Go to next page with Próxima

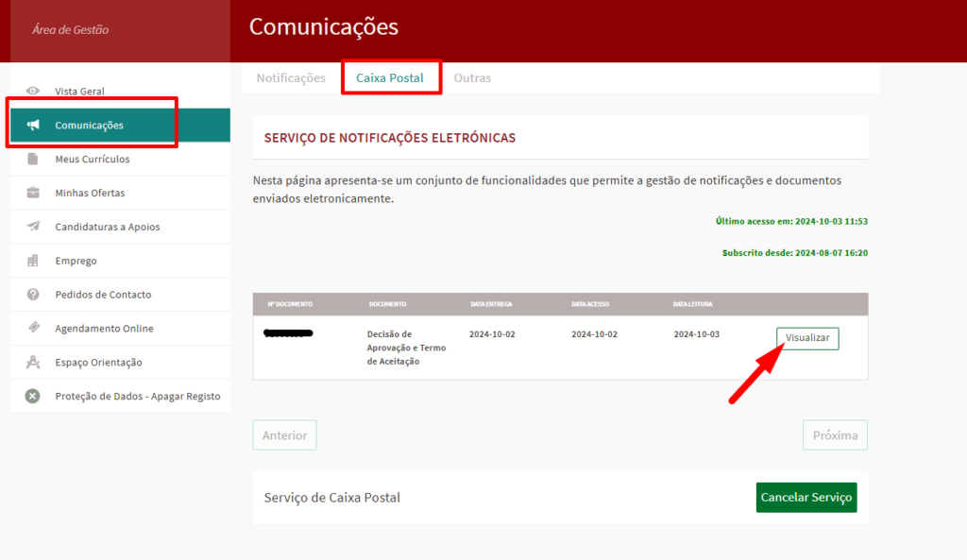click(x=835, y=435)
